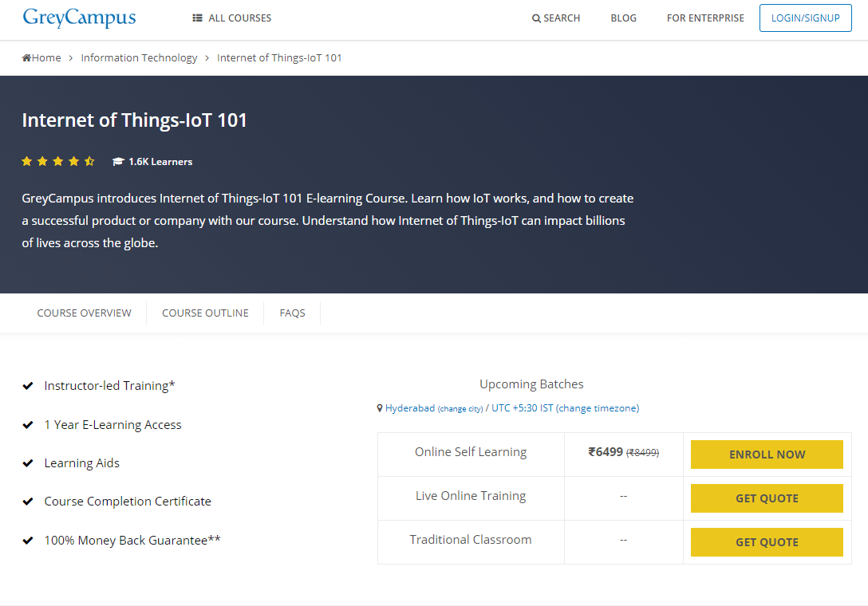Click the ₹6499 price text

[606, 452]
